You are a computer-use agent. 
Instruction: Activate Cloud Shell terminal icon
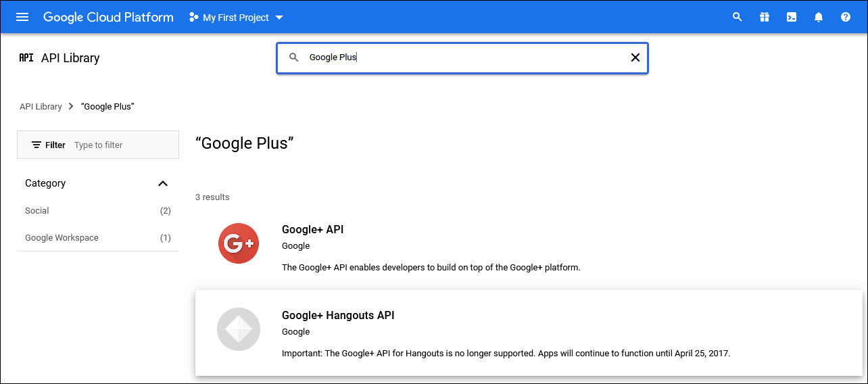pos(791,17)
